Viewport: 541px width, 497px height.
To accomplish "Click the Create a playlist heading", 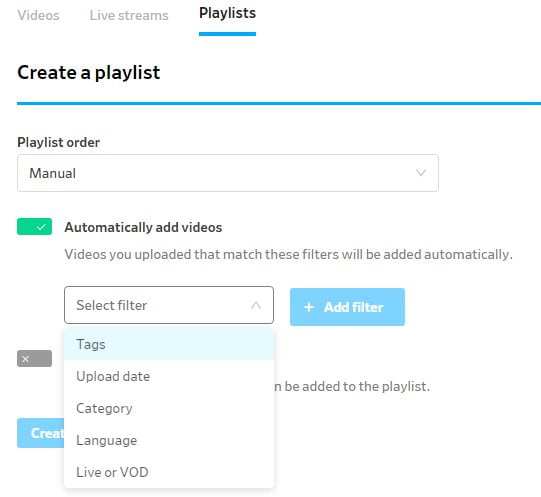I will pos(89,73).
